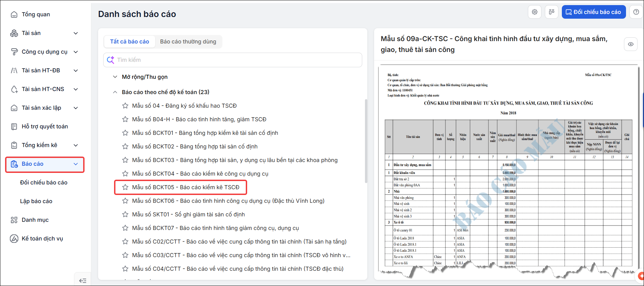The width and height of the screenshot is (644, 286).
Task: Collapse the Báo cáo menu chevron
Action: point(76,164)
